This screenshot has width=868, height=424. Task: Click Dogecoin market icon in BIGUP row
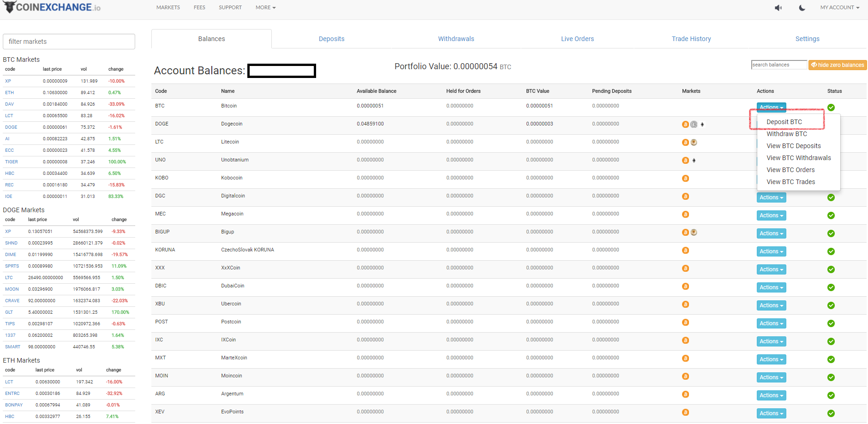(x=694, y=233)
